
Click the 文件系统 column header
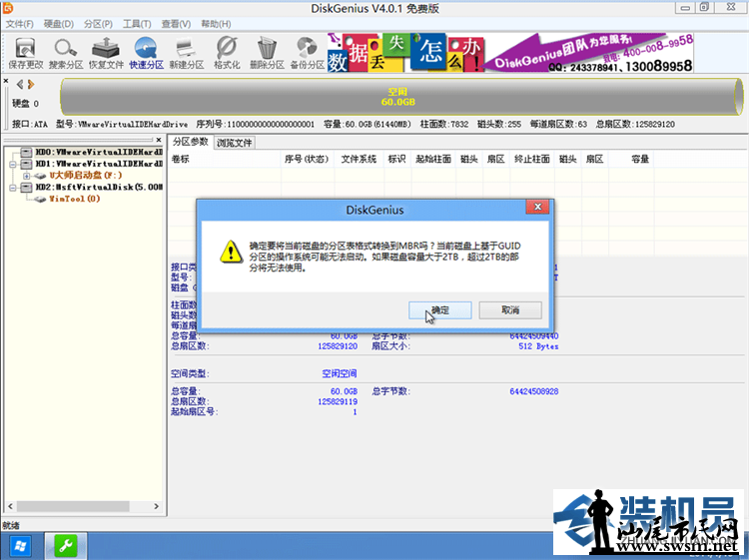(359, 159)
